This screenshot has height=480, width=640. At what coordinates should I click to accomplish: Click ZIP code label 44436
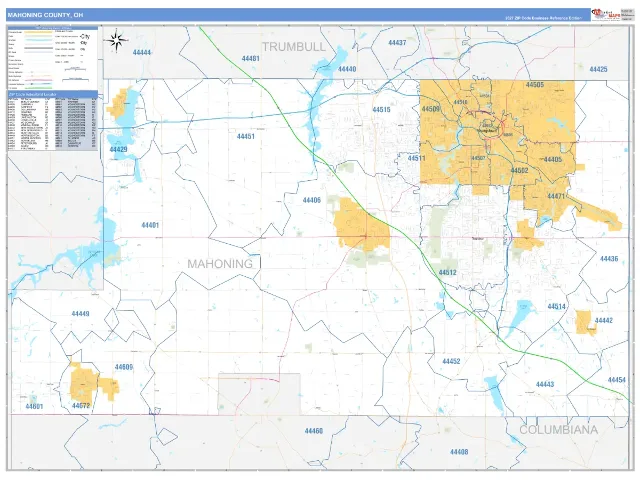point(609,259)
